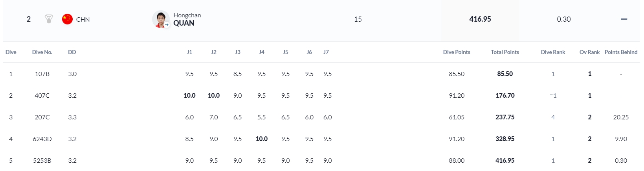Collapse the dive details with minus icon

(x=624, y=19)
